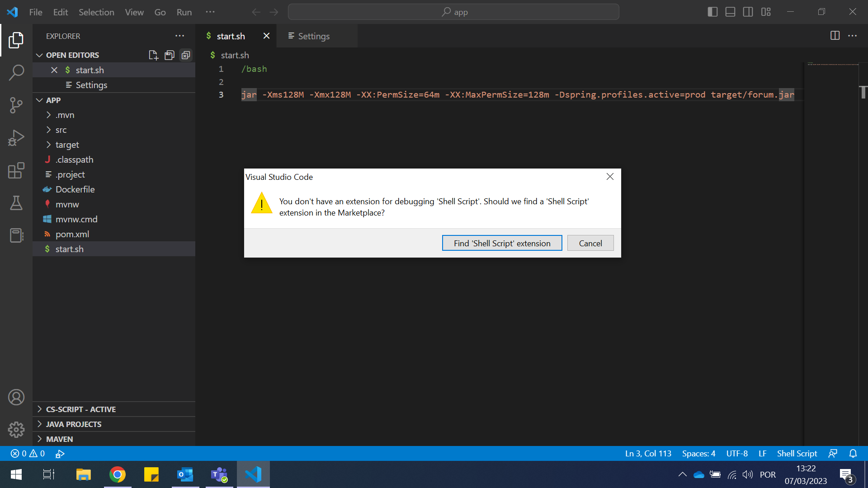Close start.sh in the Open Editors list
This screenshot has width=868, height=488.
pos(54,70)
